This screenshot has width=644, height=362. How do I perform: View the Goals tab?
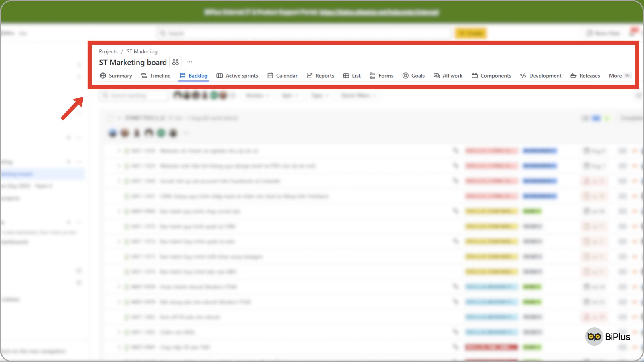click(x=413, y=76)
